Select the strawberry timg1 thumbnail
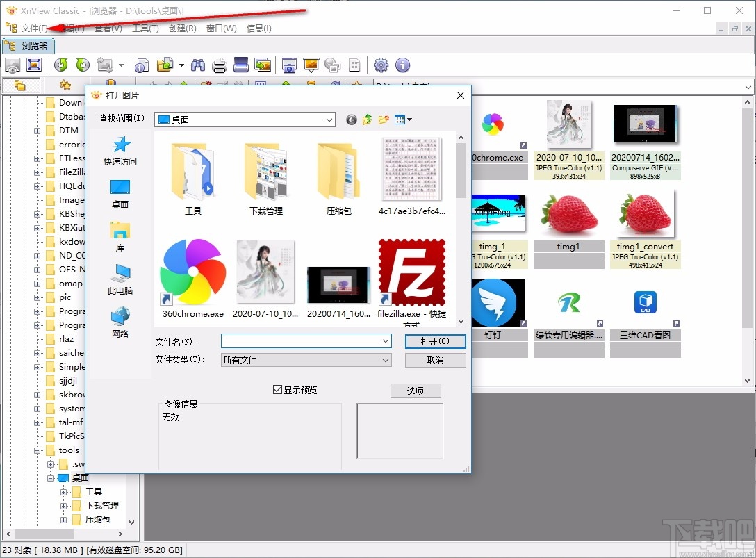The image size is (756, 558). (x=568, y=213)
